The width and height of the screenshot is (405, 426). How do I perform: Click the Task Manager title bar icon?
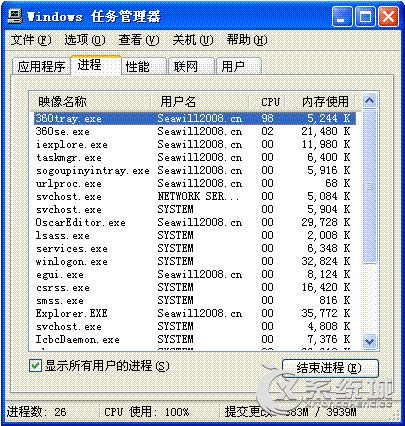tap(15, 16)
